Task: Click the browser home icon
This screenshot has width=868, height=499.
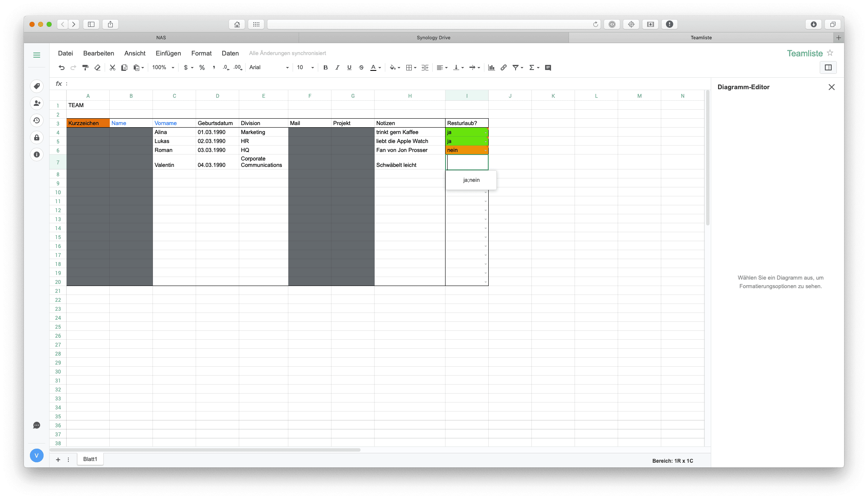Action: click(237, 24)
